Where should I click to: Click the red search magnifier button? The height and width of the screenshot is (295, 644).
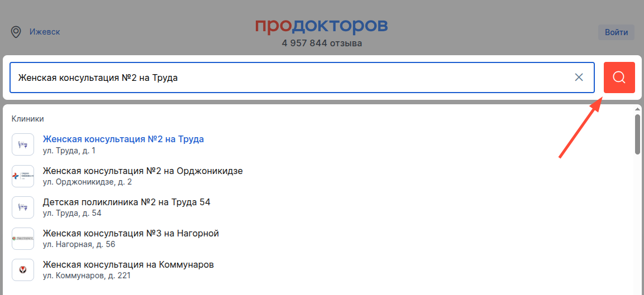click(x=619, y=78)
